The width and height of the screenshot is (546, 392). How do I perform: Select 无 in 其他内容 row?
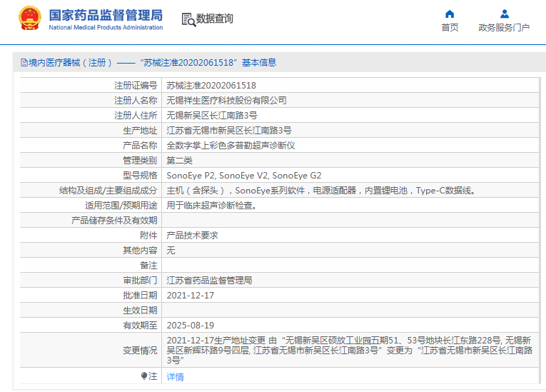(x=171, y=250)
